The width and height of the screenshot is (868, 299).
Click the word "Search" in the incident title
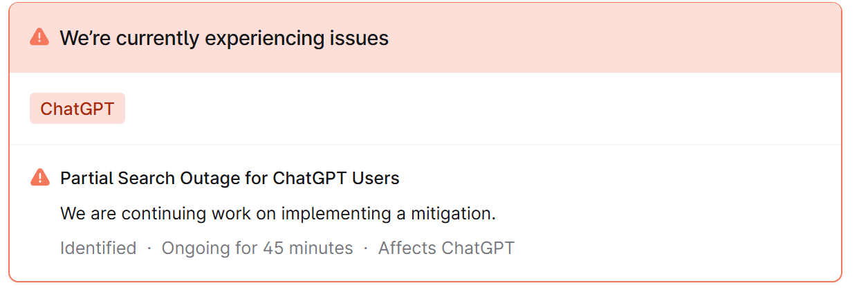click(145, 178)
